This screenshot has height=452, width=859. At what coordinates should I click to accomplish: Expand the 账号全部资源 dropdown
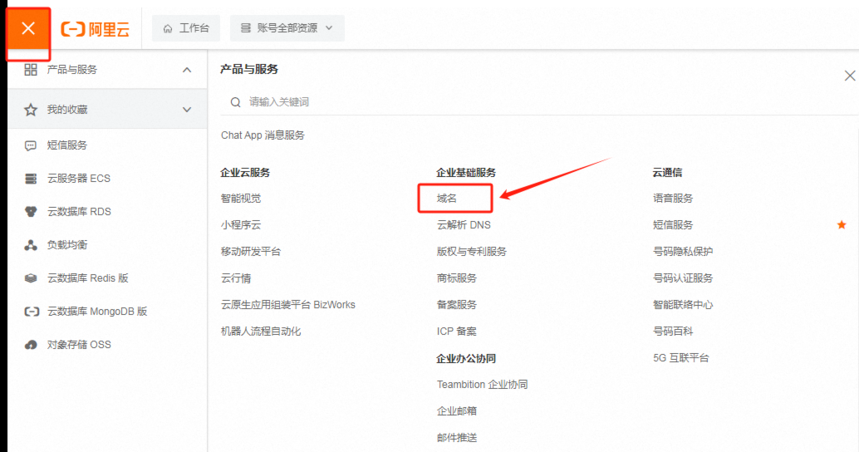point(287,28)
